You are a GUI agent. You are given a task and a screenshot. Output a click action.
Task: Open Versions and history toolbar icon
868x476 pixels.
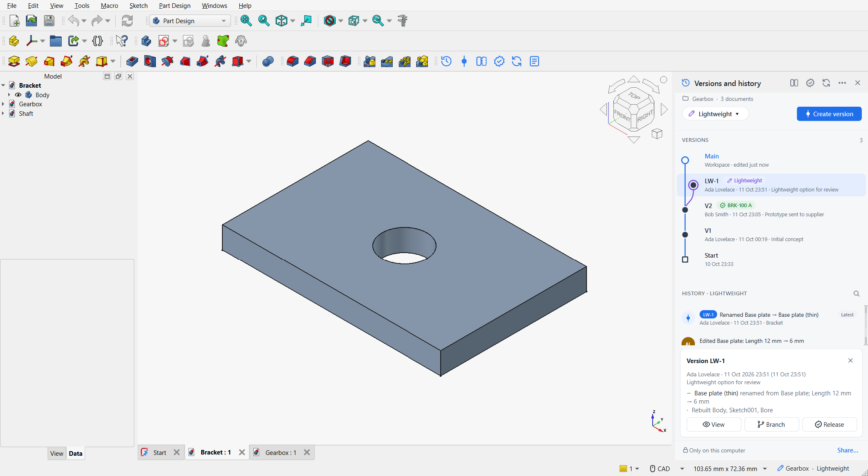pos(446,61)
